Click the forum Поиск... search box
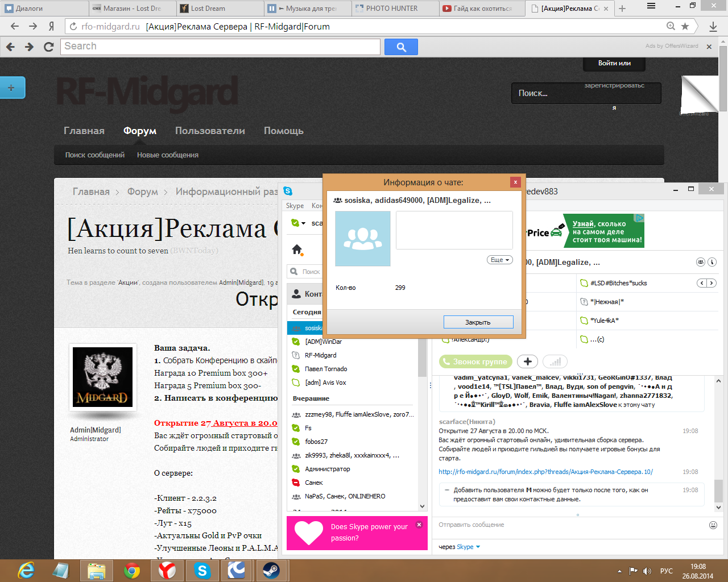The height and width of the screenshot is (582, 728). 586,93
